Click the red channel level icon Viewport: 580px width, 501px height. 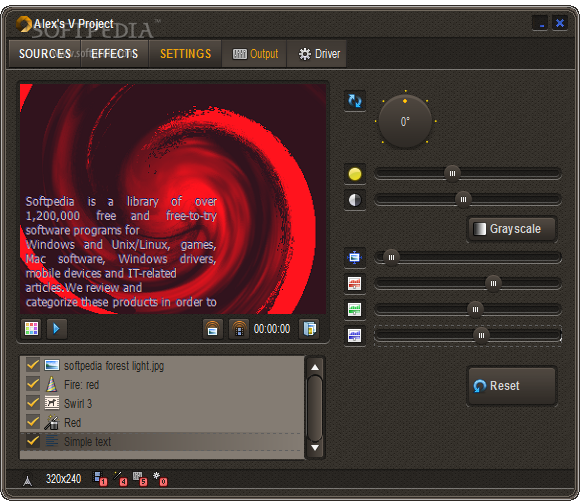[x=355, y=283]
